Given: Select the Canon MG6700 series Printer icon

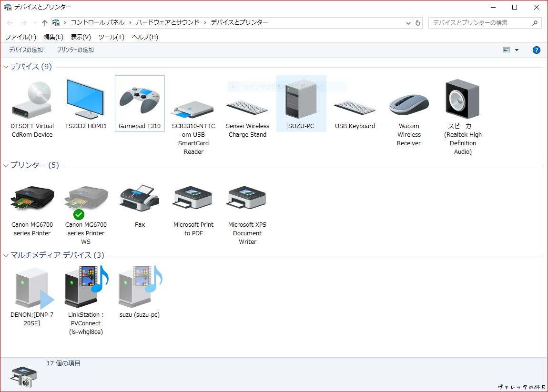Looking at the screenshot, I should (x=32, y=198).
